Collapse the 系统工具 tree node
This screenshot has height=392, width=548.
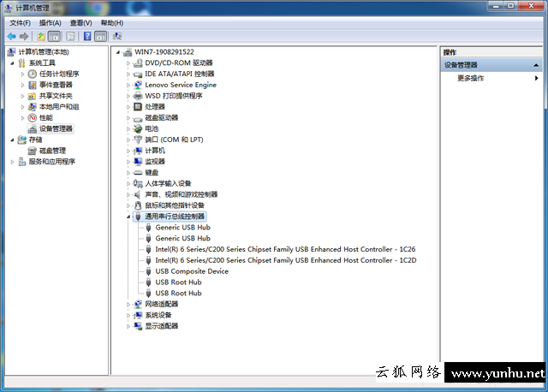[x=12, y=63]
